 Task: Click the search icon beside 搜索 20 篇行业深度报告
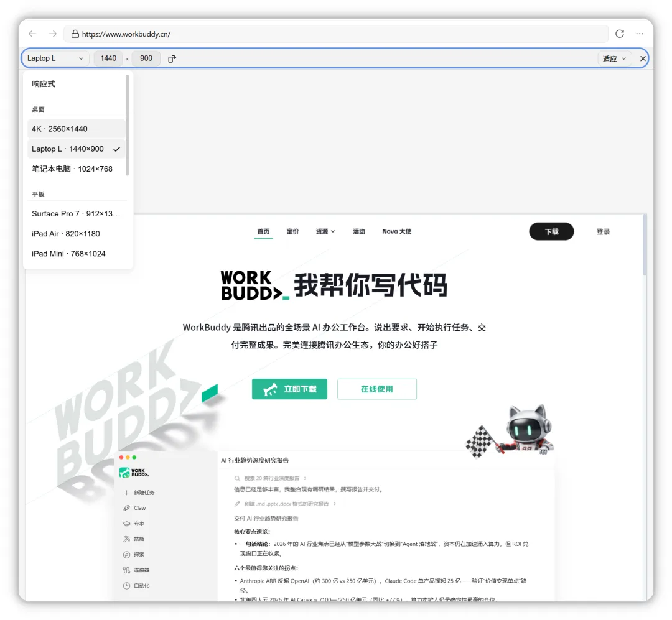pos(237,479)
